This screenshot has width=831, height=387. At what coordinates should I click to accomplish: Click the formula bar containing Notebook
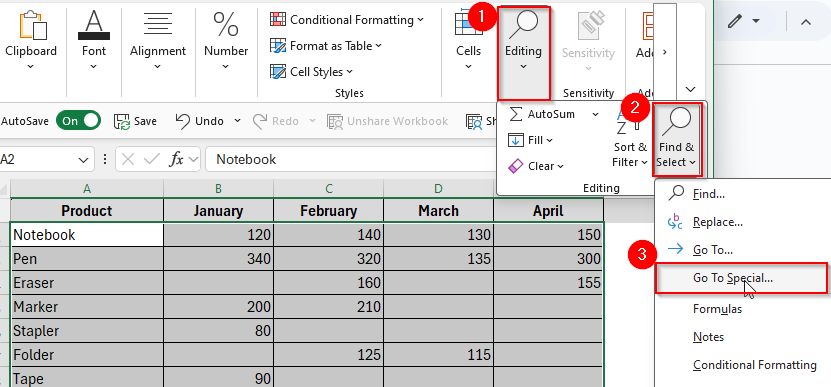pyautogui.click(x=350, y=160)
